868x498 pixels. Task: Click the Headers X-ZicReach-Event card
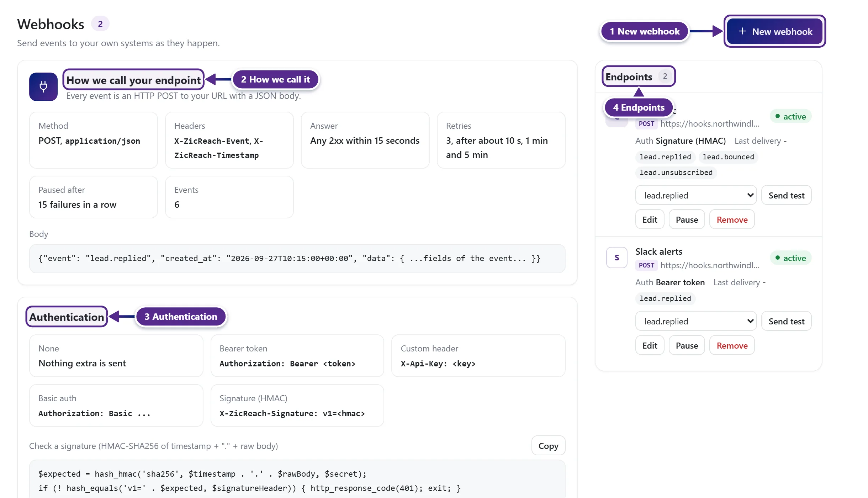(x=229, y=140)
